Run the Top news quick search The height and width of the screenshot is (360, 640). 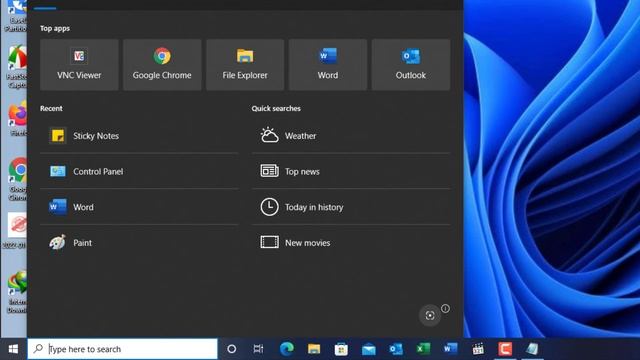point(351,171)
